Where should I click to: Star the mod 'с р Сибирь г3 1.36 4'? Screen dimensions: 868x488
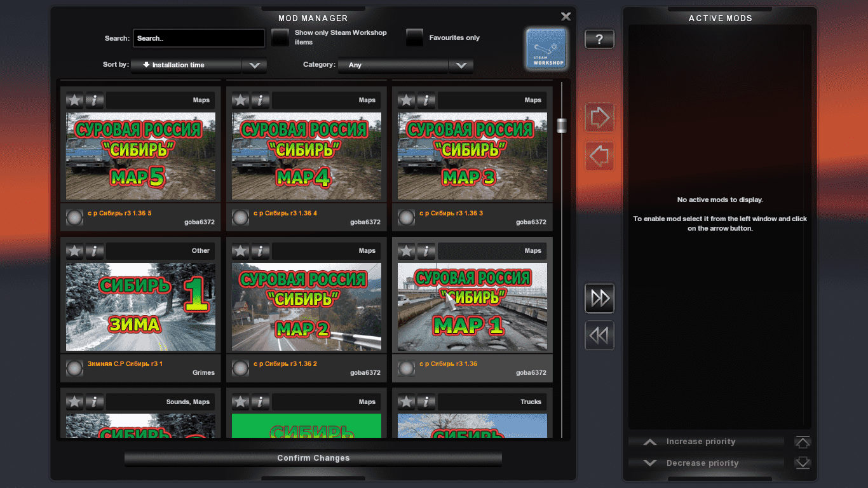[241, 100]
